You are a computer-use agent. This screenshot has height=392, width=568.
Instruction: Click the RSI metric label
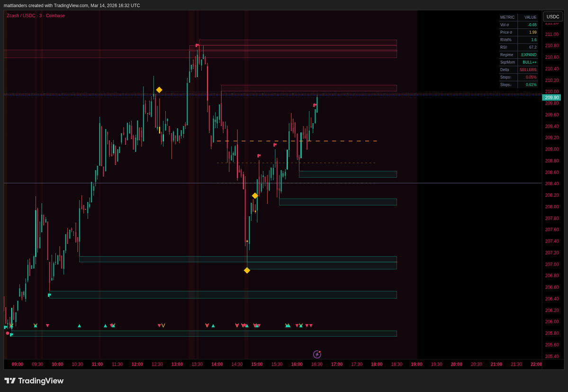coord(503,47)
